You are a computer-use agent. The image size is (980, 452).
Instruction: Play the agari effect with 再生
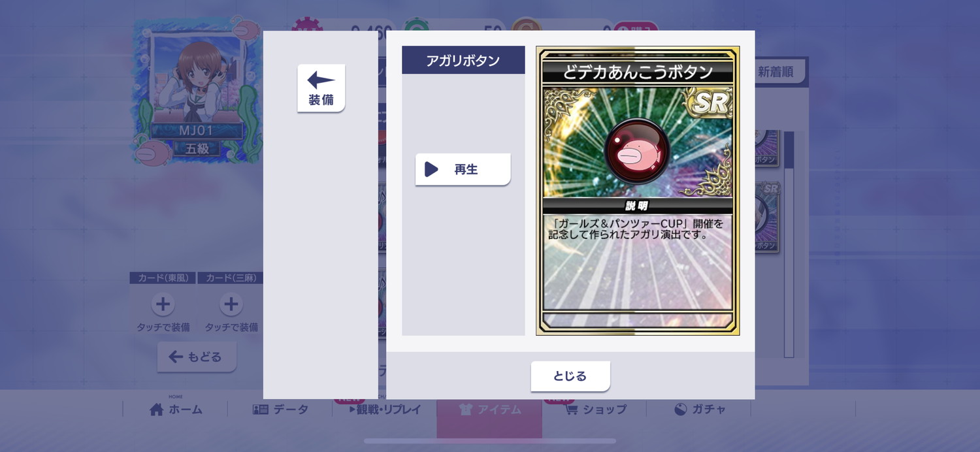click(463, 169)
